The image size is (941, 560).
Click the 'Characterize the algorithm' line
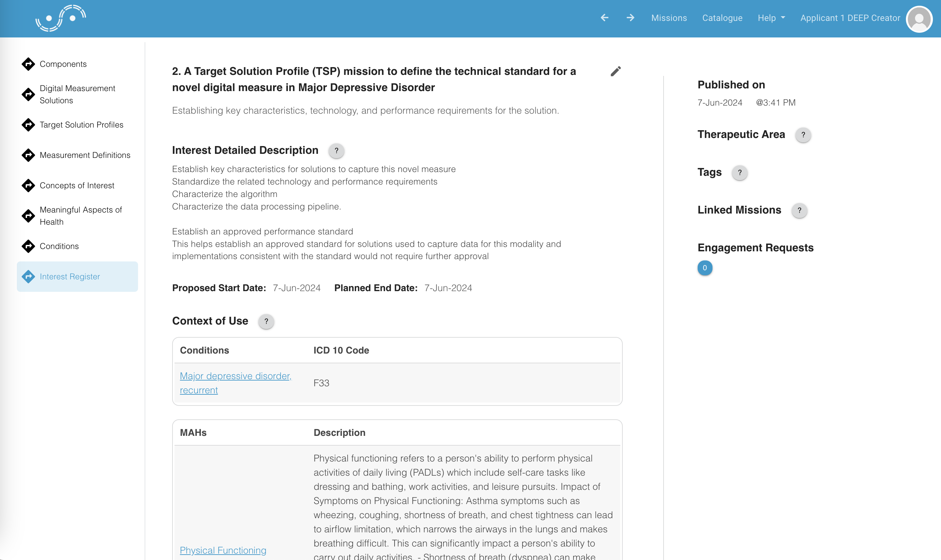click(224, 194)
